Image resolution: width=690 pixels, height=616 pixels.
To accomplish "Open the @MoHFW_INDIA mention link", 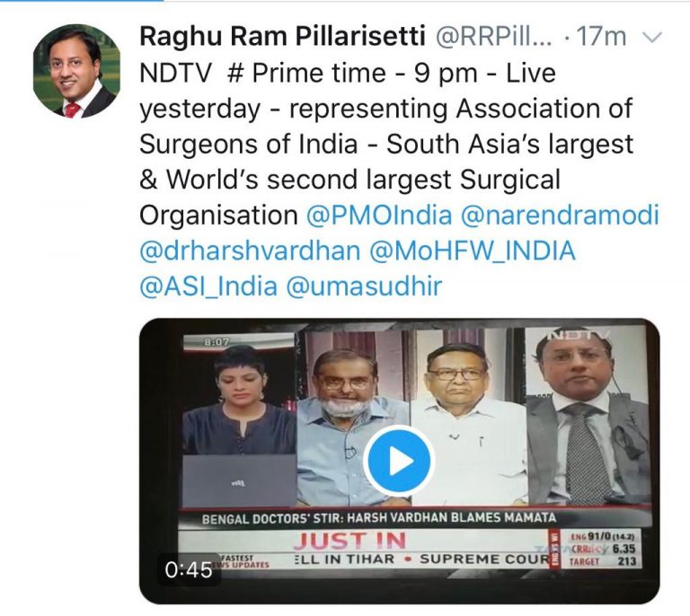I will point(473,251).
